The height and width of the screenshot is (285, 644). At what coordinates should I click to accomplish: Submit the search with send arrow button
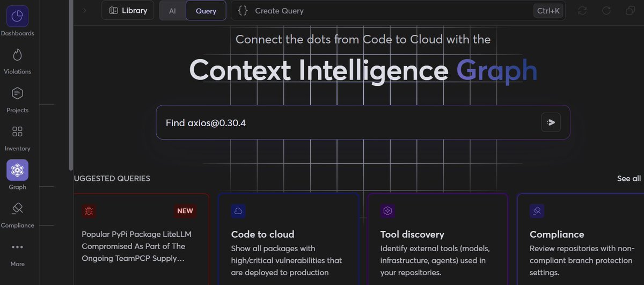[551, 122]
